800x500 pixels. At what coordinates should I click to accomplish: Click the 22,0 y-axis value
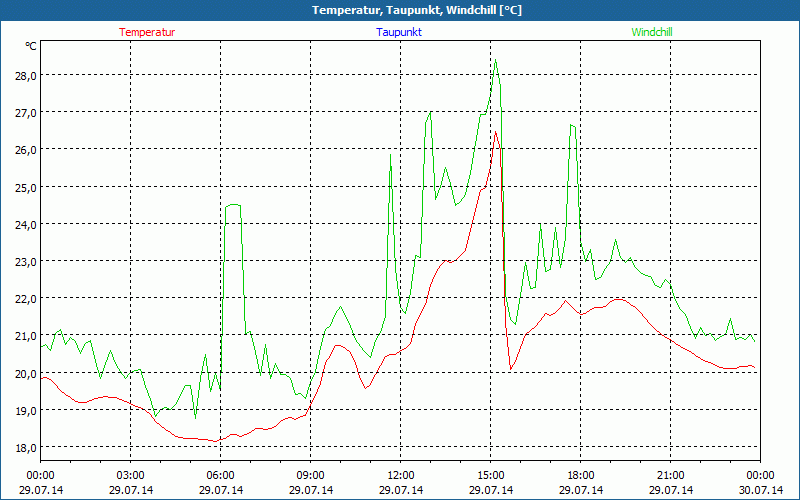[x=25, y=299]
